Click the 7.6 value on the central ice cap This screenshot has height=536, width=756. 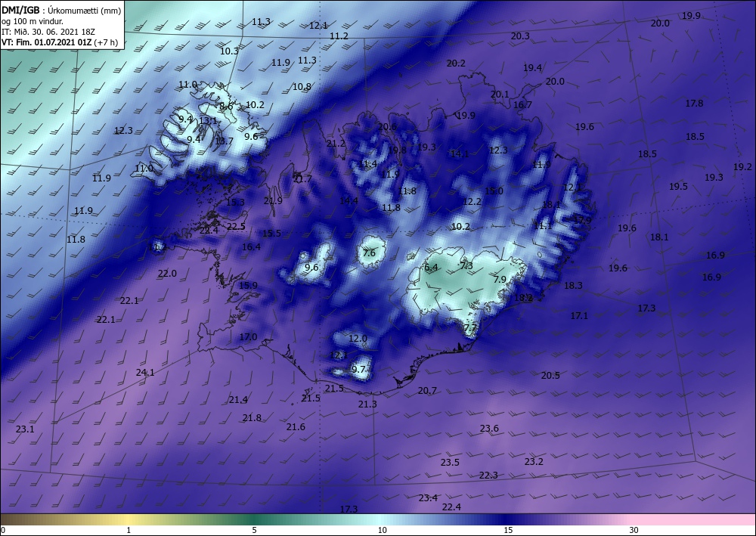pyautogui.click(x=369, y=253)
